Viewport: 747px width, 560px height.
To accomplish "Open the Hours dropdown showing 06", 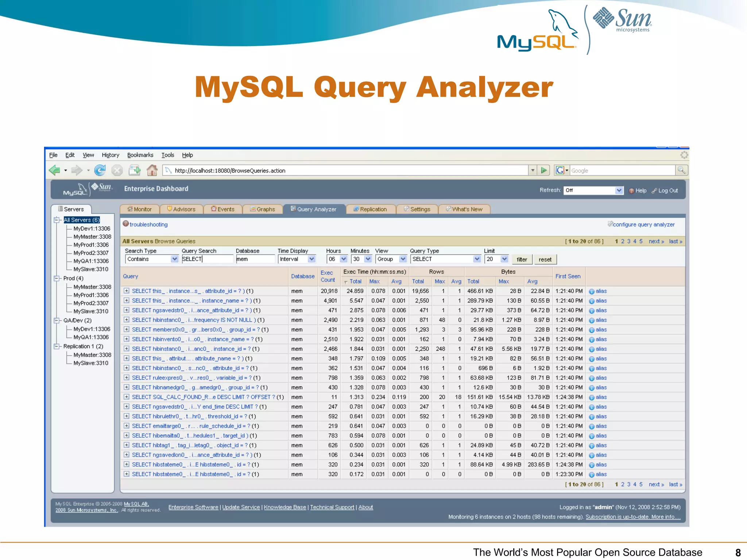I will tap(337, 259).
